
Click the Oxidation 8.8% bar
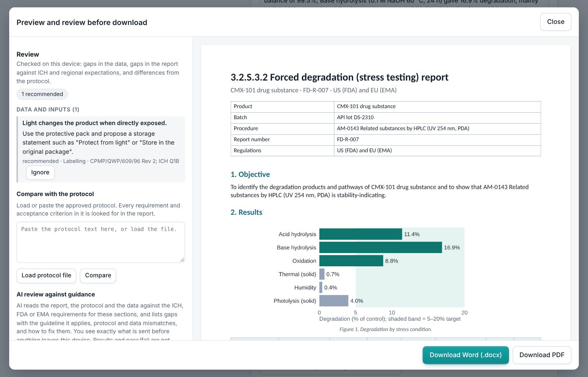tap(351, 261)
